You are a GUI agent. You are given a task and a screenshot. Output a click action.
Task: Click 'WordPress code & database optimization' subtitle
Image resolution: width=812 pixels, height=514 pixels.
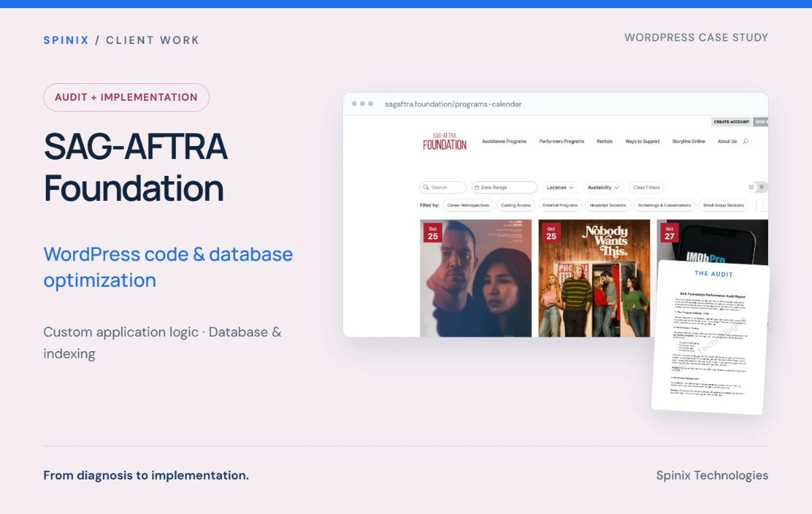tap(168, 267)
